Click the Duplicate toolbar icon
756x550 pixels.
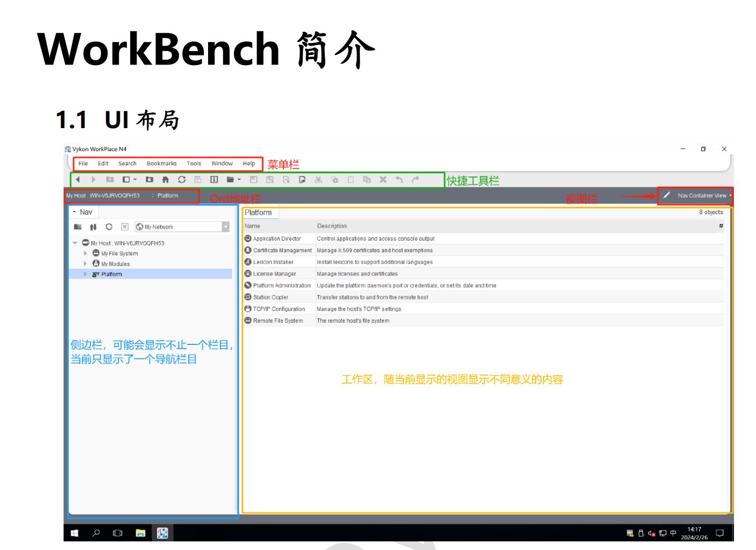[x=367, y=180]
